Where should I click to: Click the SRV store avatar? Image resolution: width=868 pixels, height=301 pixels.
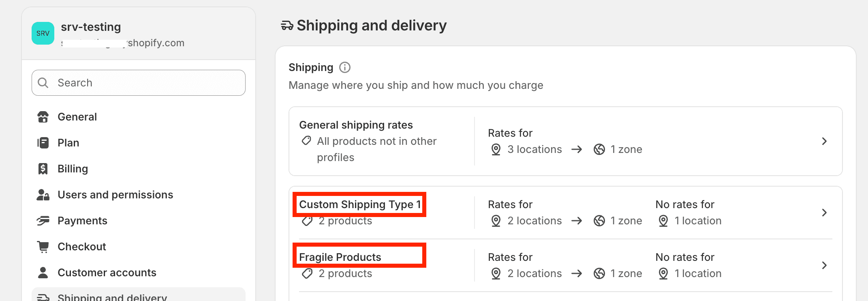click(x=43, y=33)
